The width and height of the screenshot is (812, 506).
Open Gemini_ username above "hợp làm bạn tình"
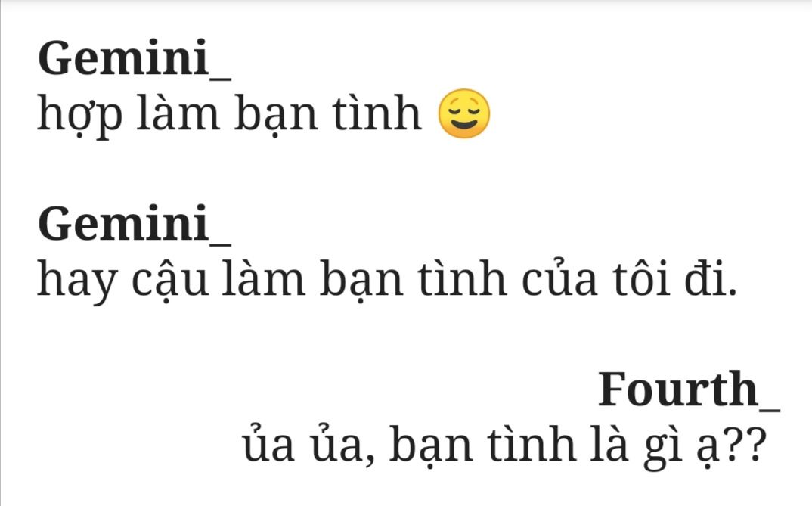click(x=134, y=58)
